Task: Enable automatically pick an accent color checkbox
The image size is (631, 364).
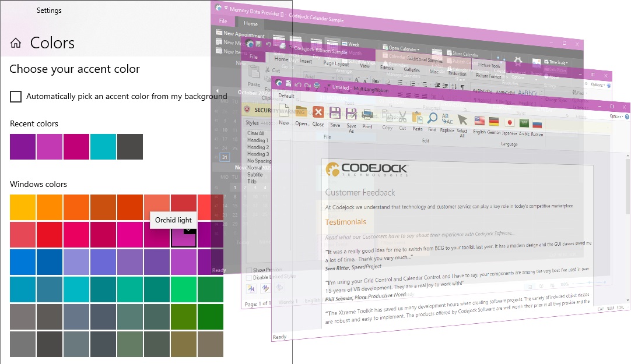Action: click(16, 97)
